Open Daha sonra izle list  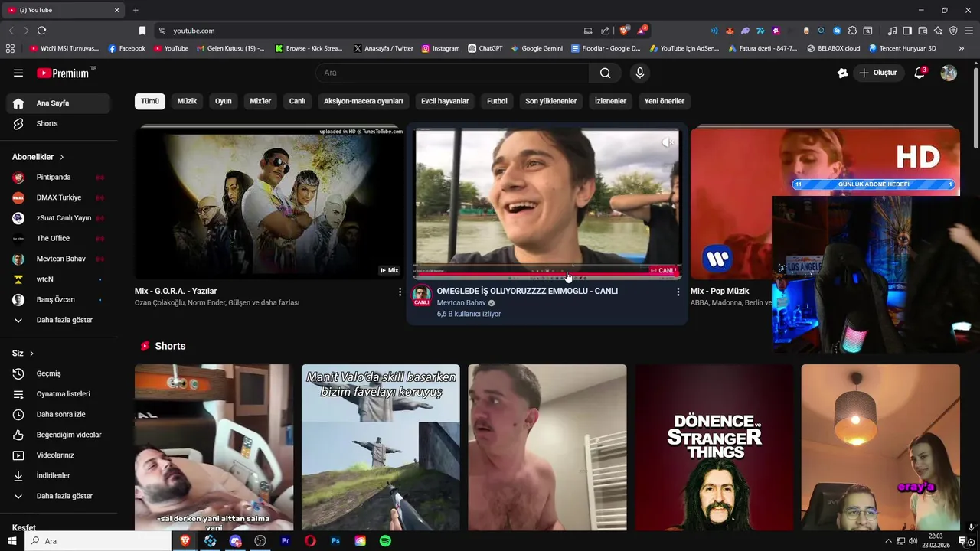[x=58, y=414]
